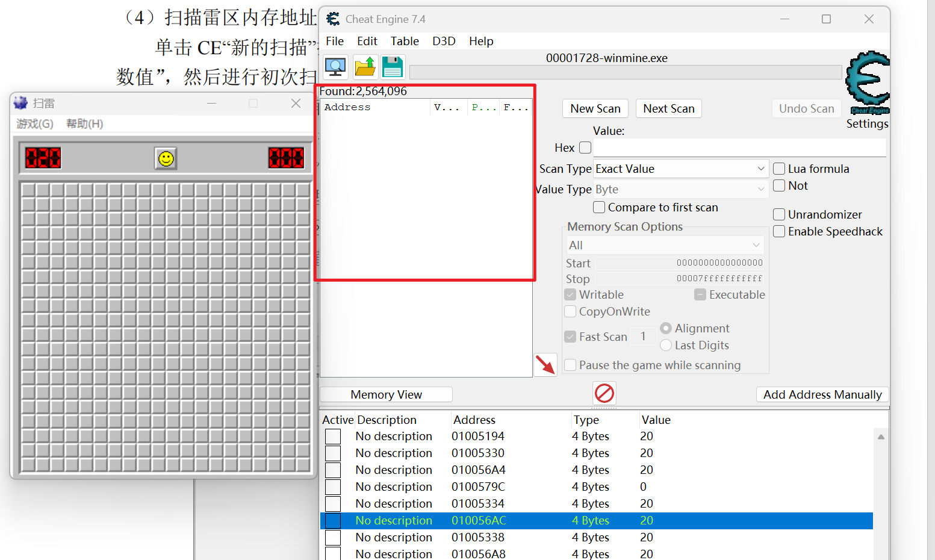This screenshot has height=560, width=935.
Task: Select the Last Digits radio button
Action: coord(666,345)
